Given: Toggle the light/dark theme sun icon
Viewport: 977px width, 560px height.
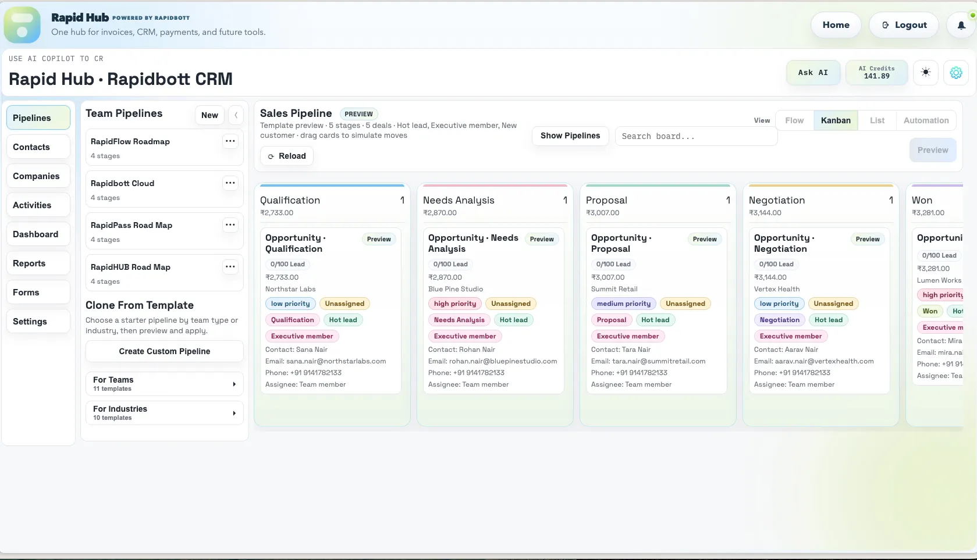Looking at the screenshot, I should pyautogui.click(x=926, y=73).
